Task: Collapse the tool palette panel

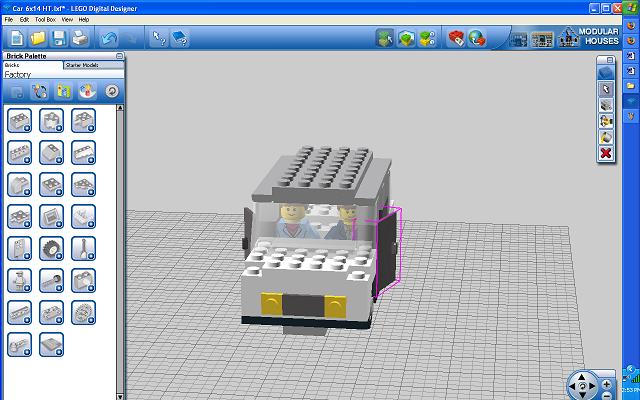Action: 610,60
